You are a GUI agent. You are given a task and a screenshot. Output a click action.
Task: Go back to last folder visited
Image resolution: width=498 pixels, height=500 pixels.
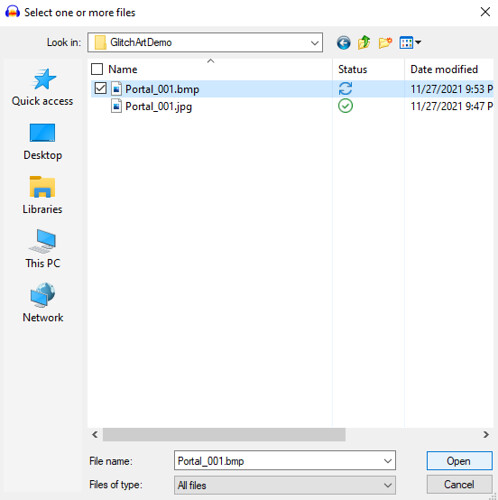pos(343,43)
